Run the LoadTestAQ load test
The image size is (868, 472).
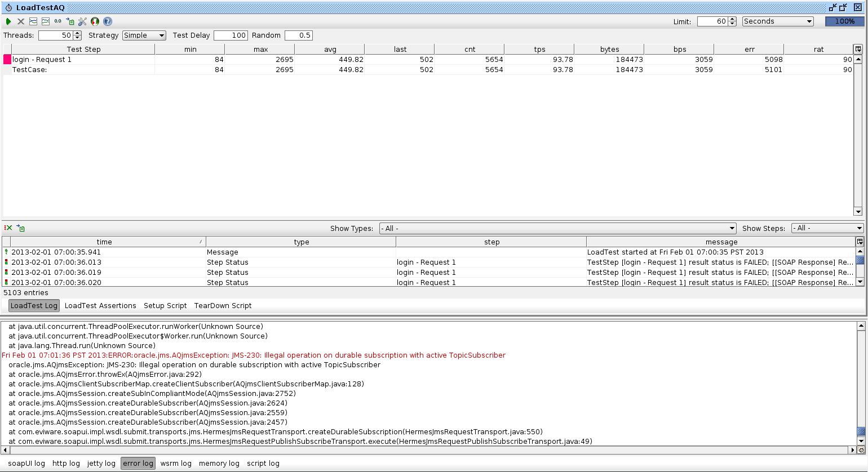click(x=8, y=21)
